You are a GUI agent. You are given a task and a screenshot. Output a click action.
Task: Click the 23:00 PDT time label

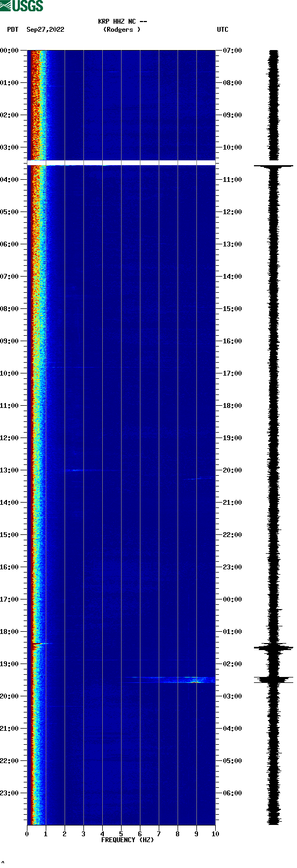tap(9, 793)
